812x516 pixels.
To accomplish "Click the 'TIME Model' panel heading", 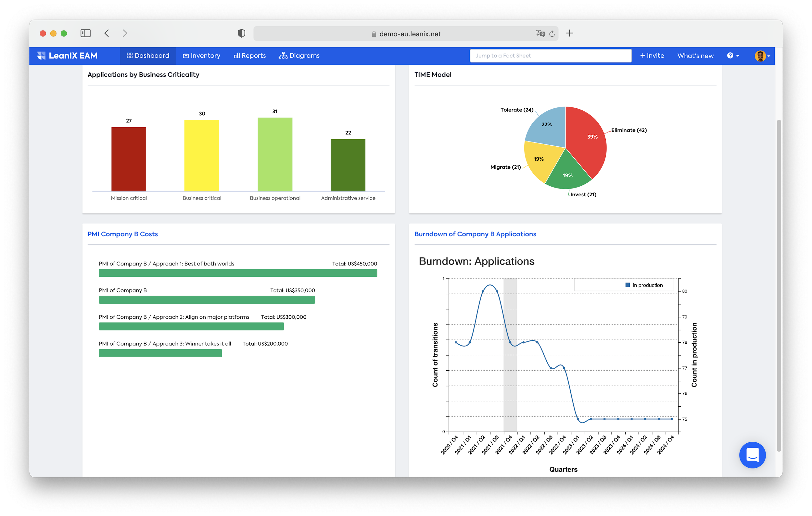I will point(433,75).
